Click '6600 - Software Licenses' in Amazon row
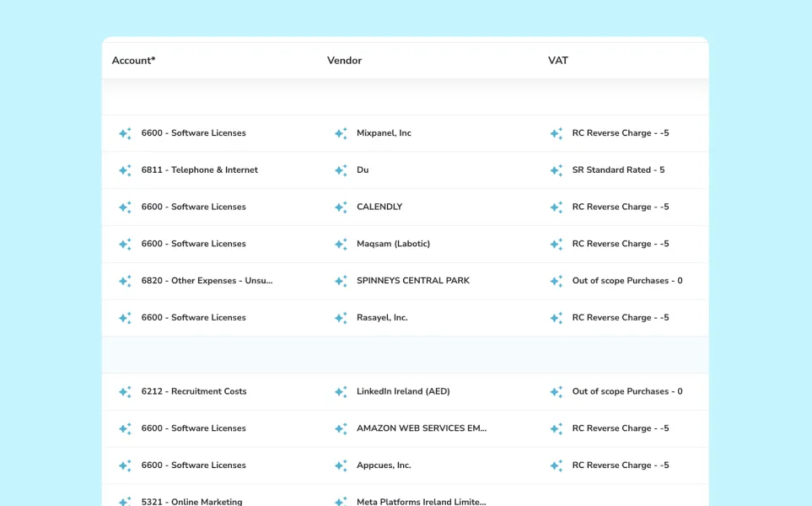The width and height of the screenshot is (812, 506). tap(193, 428)
